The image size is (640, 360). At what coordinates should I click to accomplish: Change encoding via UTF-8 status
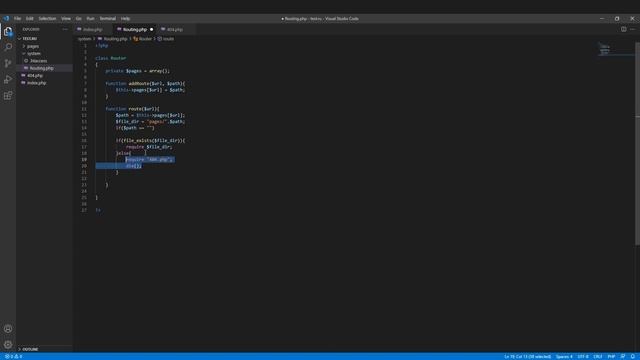(583, 356)
